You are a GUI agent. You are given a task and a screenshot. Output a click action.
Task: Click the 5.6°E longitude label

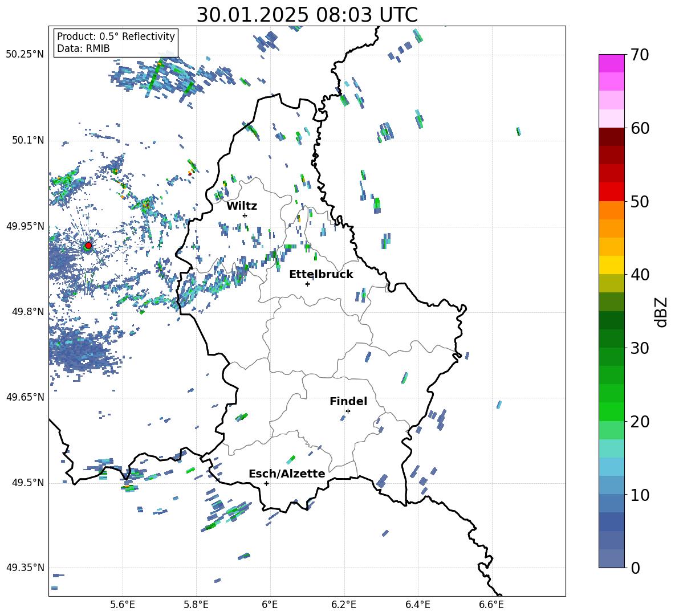(x=123, y=605)
